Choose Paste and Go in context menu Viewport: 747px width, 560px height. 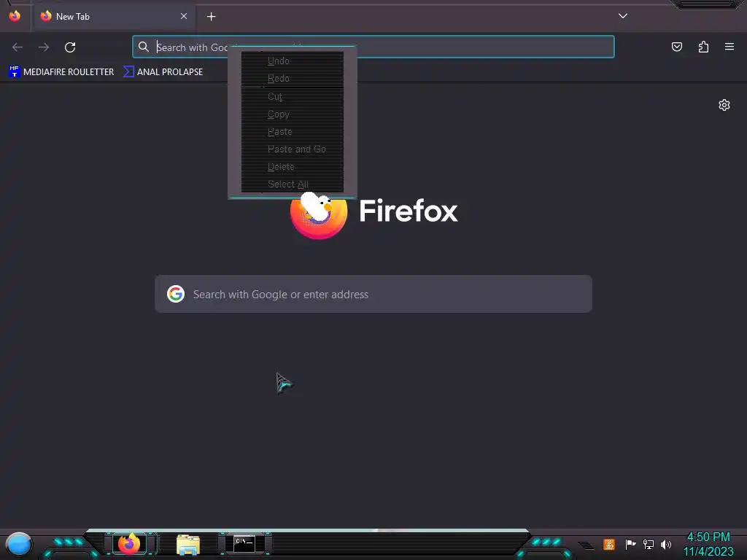tap(292, 149)
